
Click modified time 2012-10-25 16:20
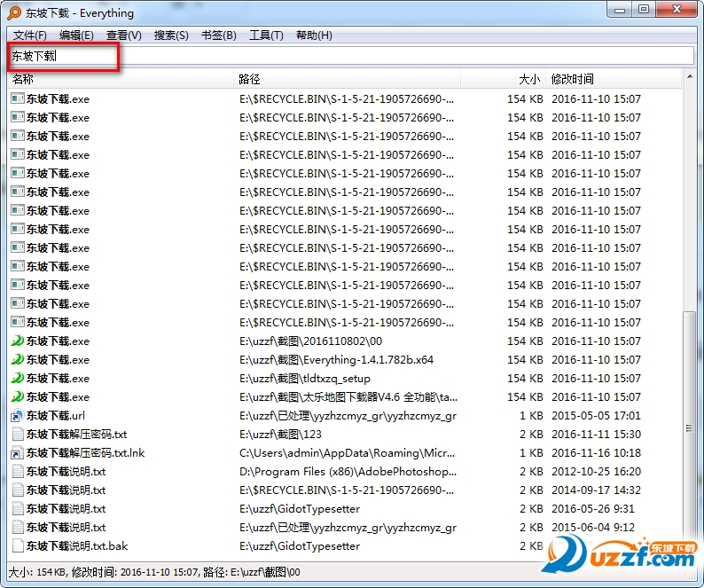tap(596, 472)
